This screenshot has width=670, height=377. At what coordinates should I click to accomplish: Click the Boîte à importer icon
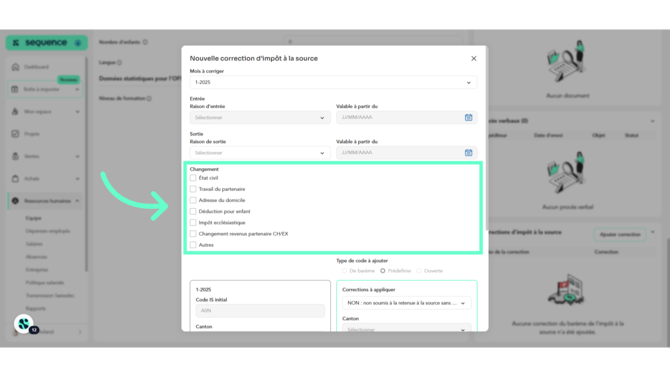[15, 89]
